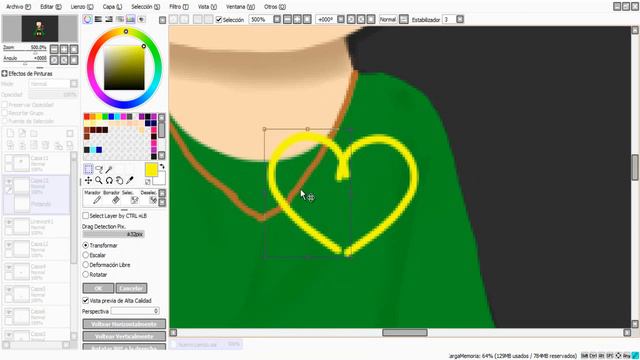
Task: Choose the Deformación Libre radio option
Action: pos(86,265)
